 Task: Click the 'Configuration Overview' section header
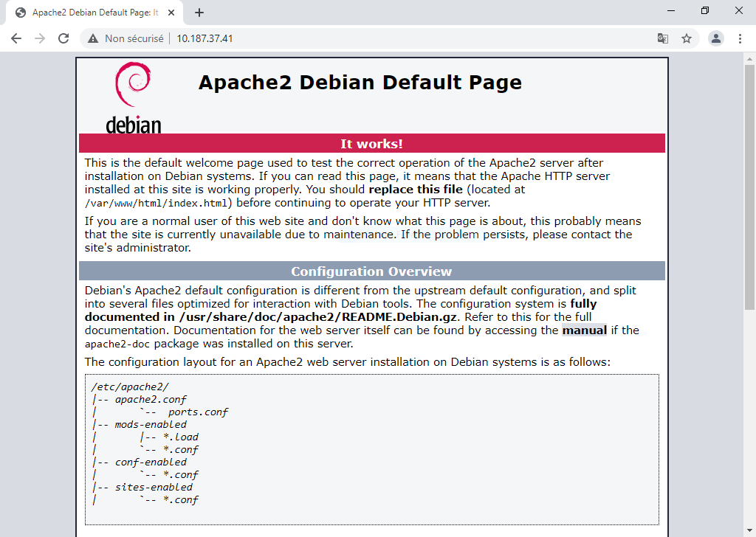(372, 271)
